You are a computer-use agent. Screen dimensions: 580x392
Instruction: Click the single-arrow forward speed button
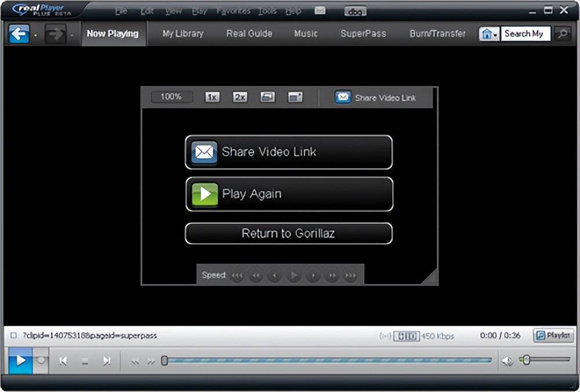[x=313, y=275]
